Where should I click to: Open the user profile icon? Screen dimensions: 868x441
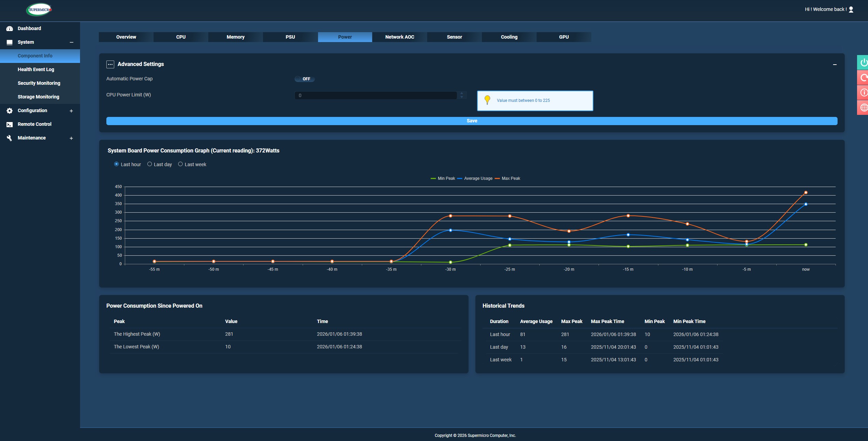pyautogui.click(x=851, y=10)
